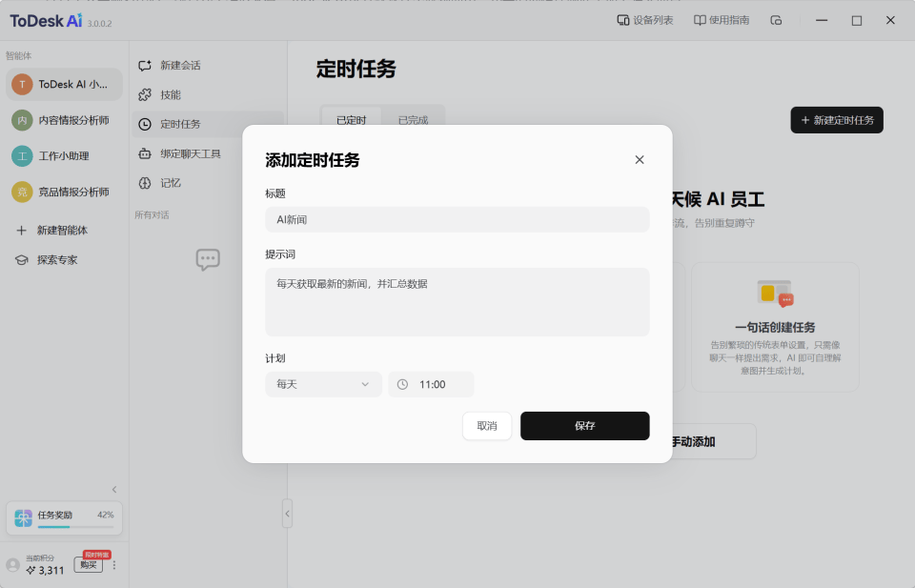Click the 记忆 brain icon

click(x=145, y=183)
